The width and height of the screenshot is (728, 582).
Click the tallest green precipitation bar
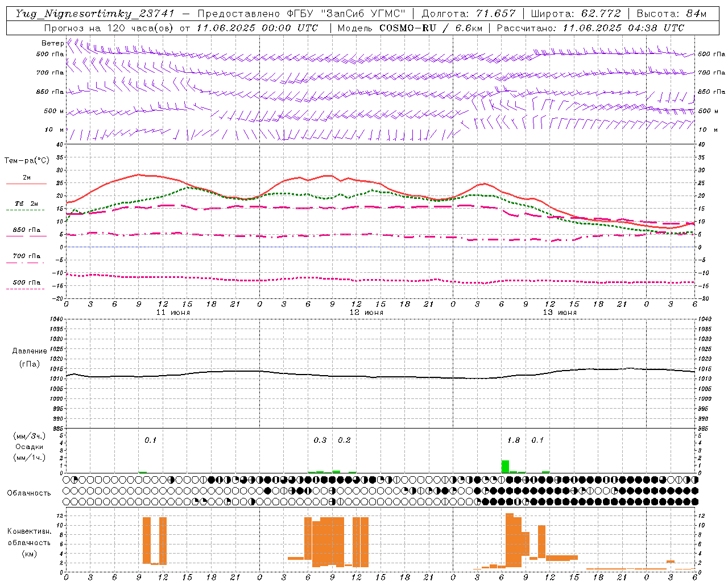point(505,467)
